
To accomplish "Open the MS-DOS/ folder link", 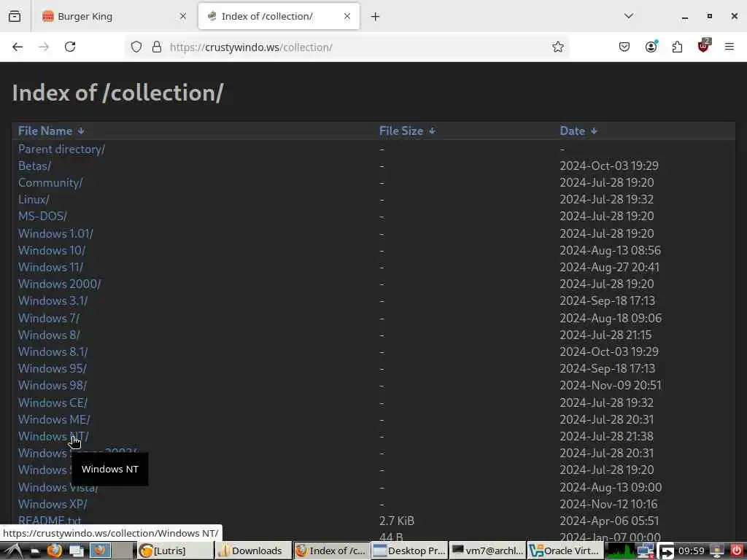I will 42,216.
